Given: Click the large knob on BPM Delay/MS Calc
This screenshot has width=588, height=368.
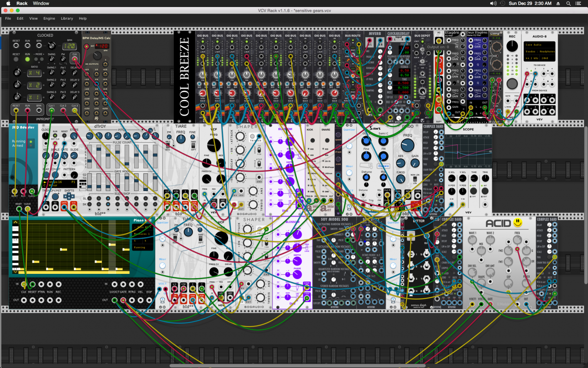Looking at the screenshot, I should tap(97, 55).
